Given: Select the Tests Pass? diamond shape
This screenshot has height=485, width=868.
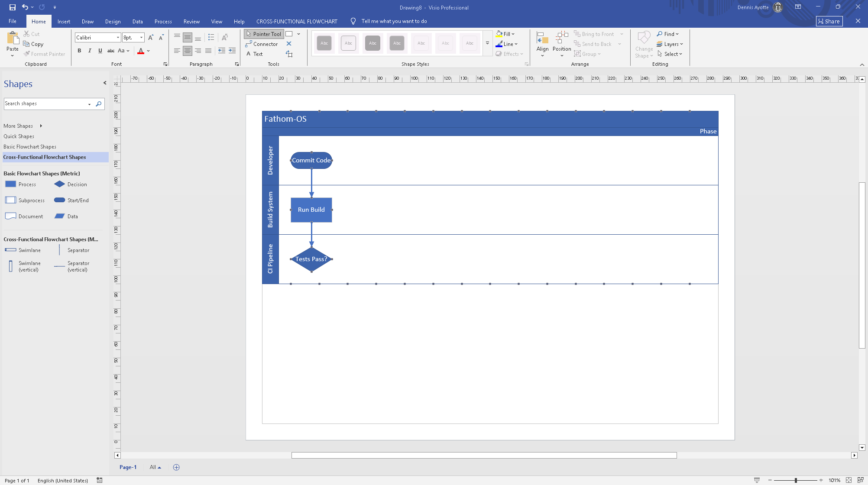Looking at the screenshot, I should (311, 259).
